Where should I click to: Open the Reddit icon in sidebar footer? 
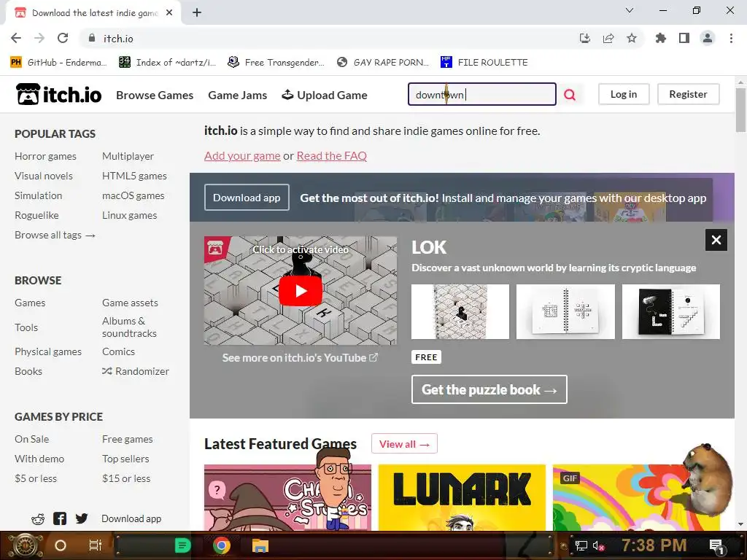click(38, 518)
